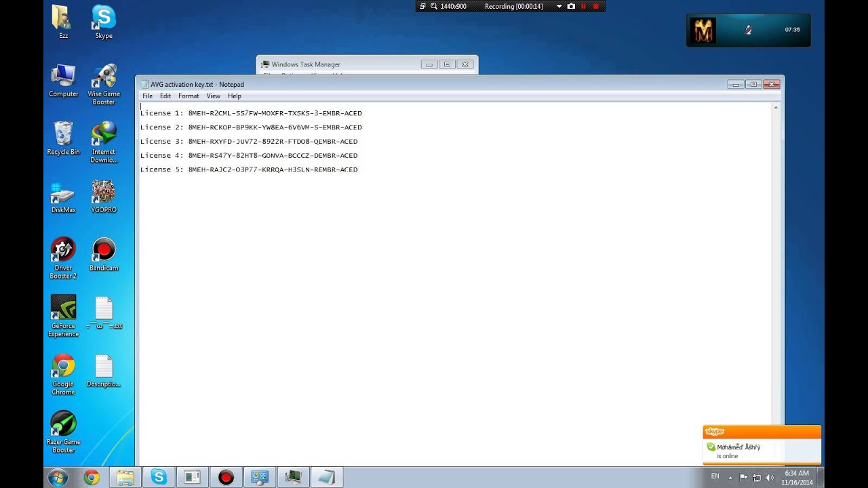This screenshot has height=488, width=868.
Task: Show hidden system tray icons
Action: 730,477
